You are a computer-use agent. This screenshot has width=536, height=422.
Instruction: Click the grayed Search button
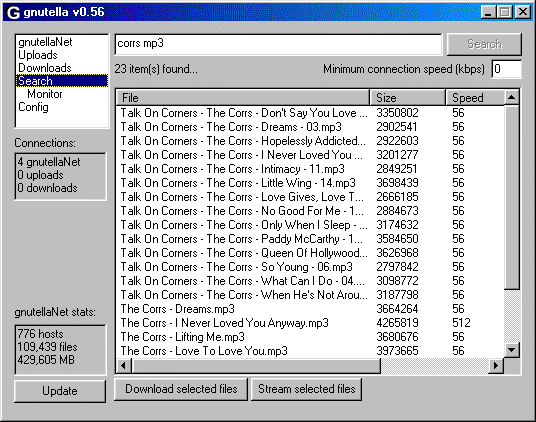(x=484, y=44)
